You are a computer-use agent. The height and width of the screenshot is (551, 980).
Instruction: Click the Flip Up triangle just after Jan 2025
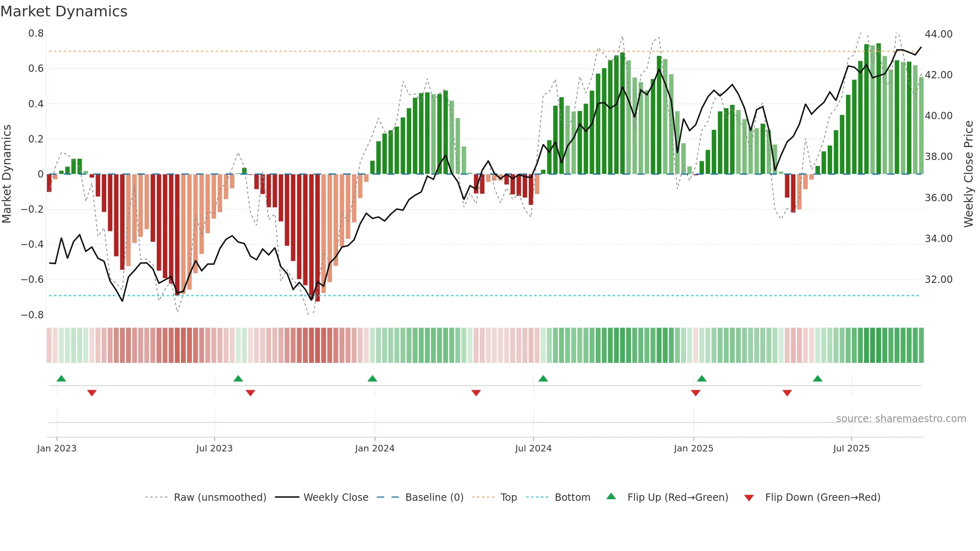(702, 378)
